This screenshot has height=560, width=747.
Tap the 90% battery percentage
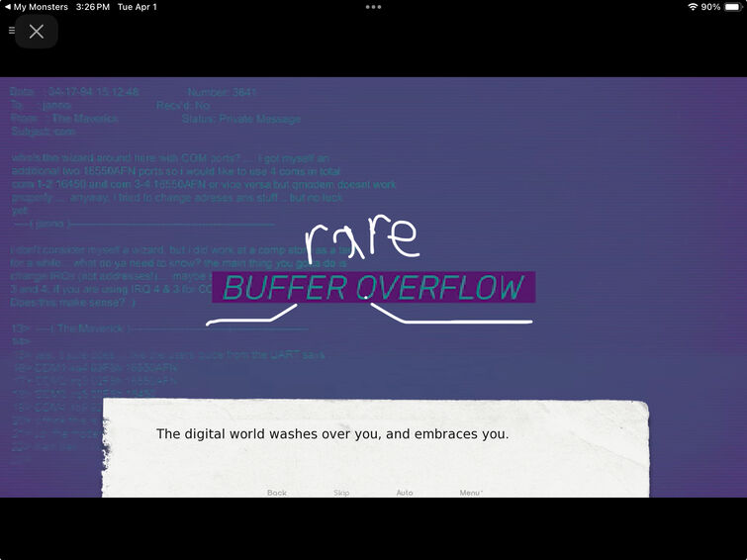710,7
